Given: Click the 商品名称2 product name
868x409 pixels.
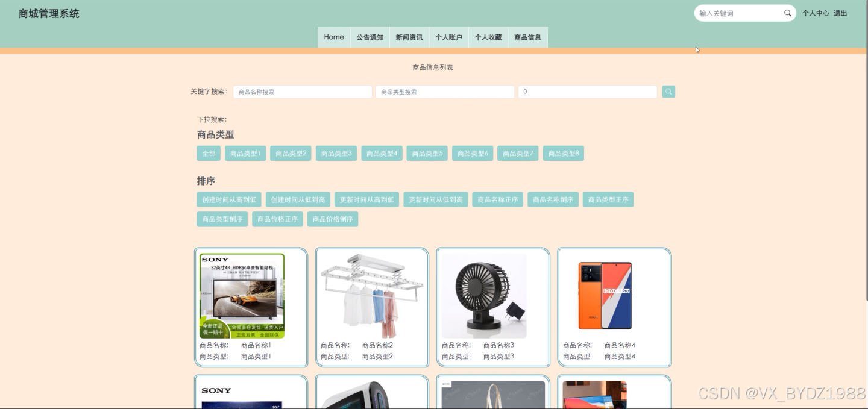Looking at the screenshot, I should [x=377, y=345].
